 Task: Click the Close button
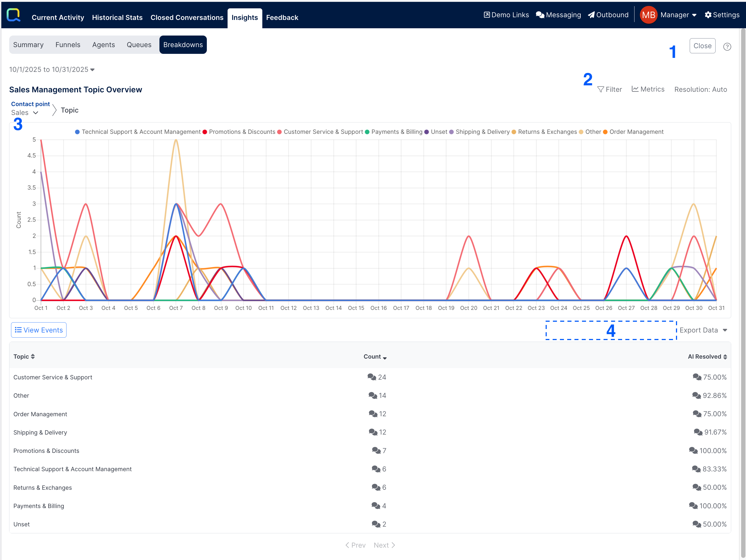click(702, 46)
